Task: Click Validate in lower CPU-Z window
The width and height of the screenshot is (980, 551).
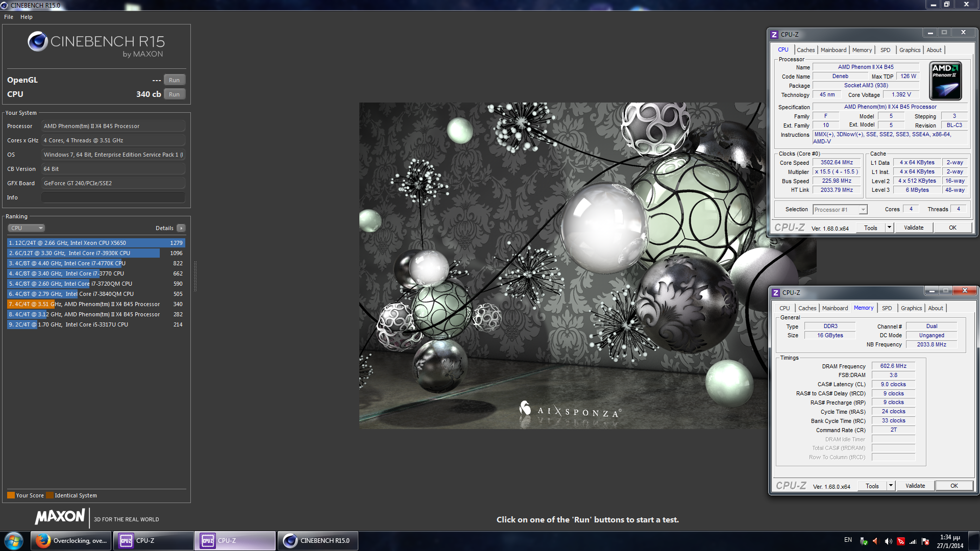Action: [915, 486]
